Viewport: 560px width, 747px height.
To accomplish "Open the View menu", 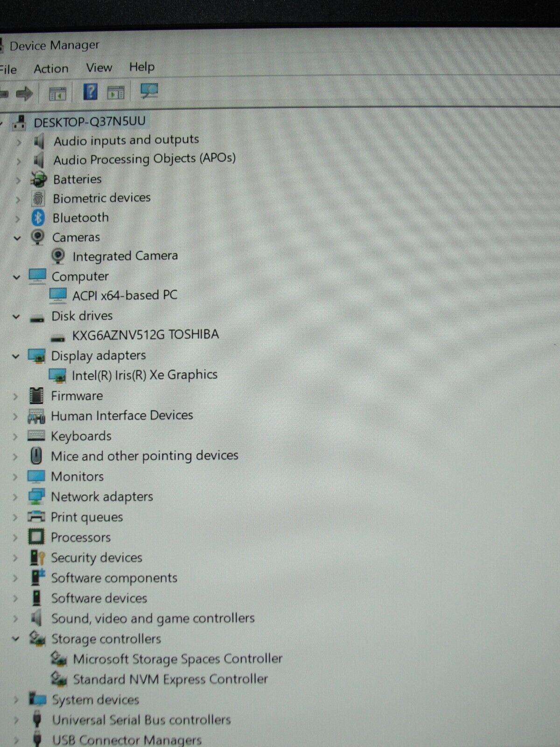I will (99, 68).
